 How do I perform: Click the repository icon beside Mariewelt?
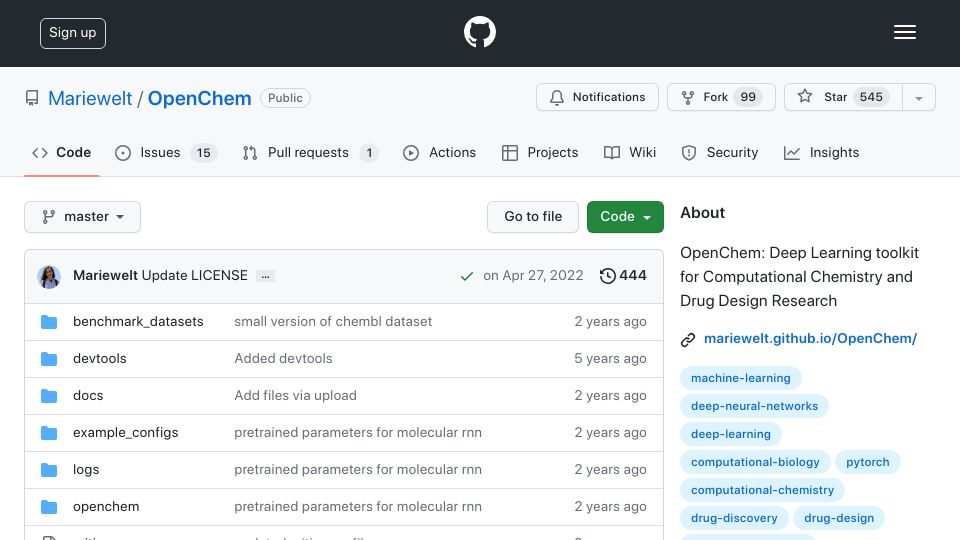[x=32, y=98]
